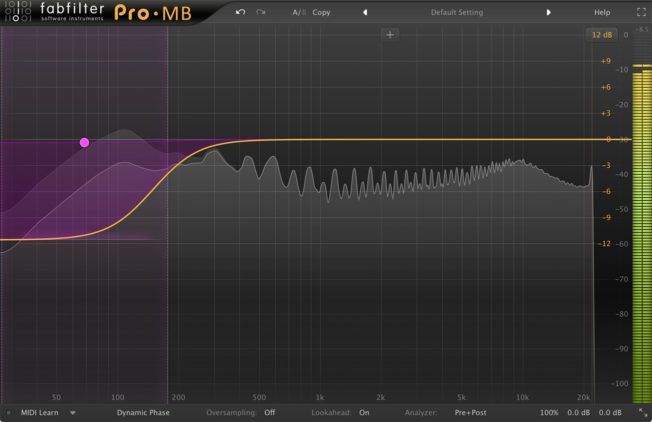The width and height of the screenshot is (652, 422).
Task: Click the redo arrow icon
Action: click(261, 12)
